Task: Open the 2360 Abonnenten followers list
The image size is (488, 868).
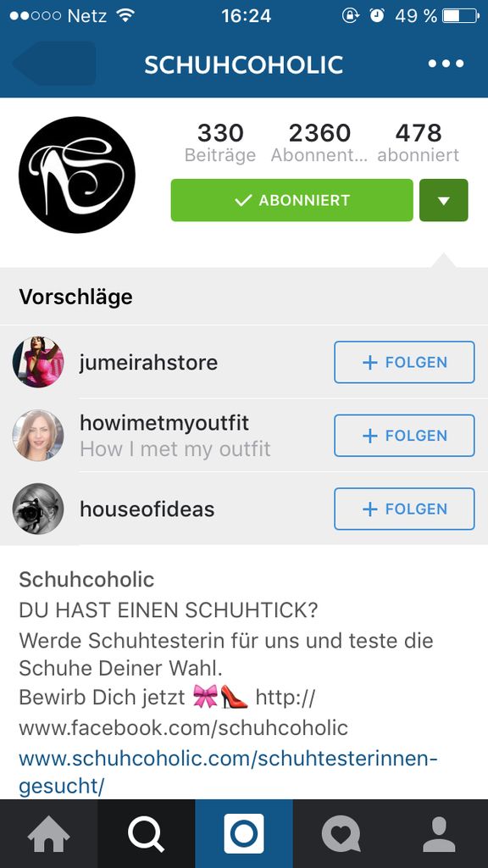Action: point(319,142)
